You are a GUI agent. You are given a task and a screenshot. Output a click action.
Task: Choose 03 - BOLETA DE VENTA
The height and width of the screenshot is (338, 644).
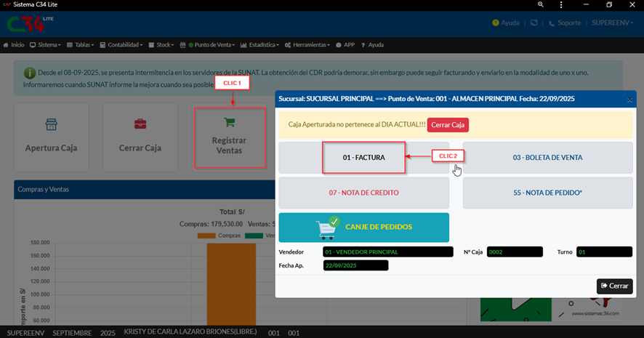click(547, 157)
